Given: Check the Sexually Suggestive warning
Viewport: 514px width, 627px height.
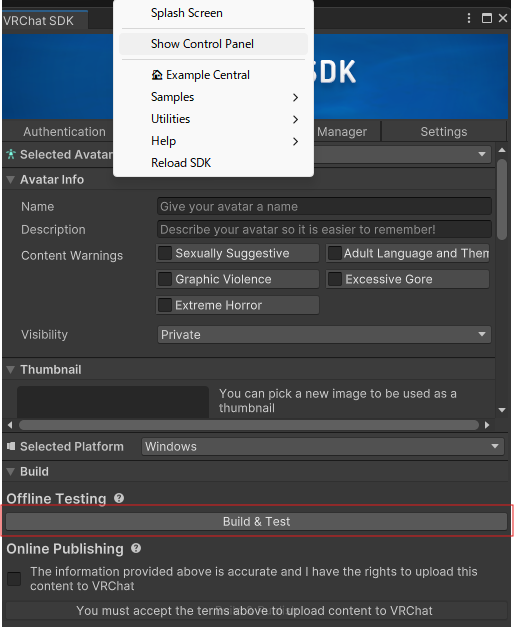Looking at the screenshot, I should [x=165, y=253].
